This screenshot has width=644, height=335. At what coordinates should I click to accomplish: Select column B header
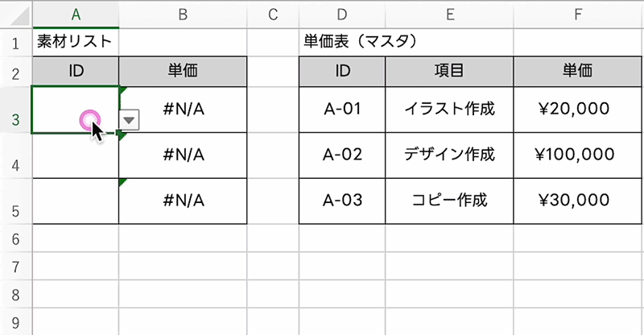183,14
